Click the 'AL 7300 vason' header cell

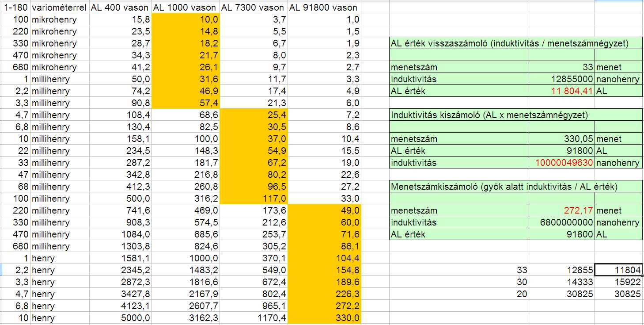click(254, 8)
